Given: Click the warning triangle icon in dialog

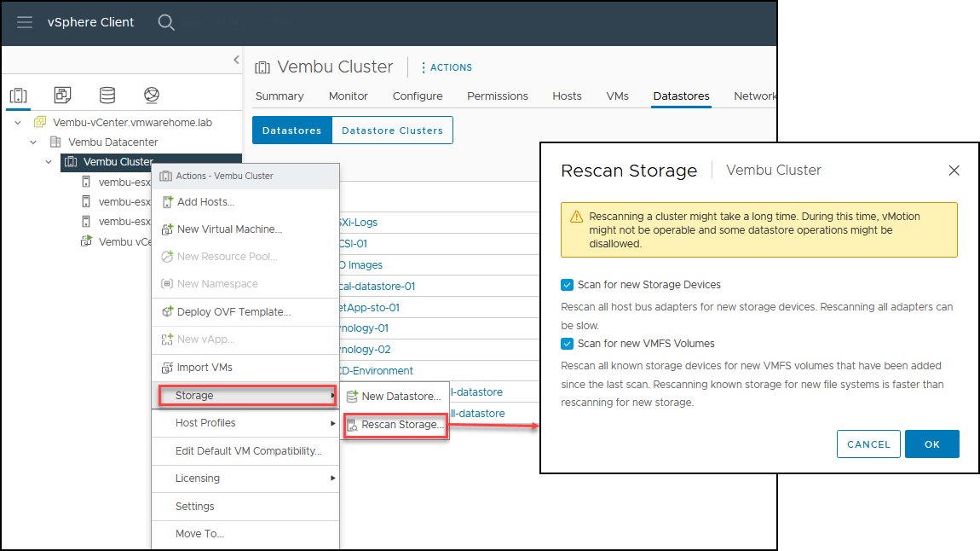Looking at the screenshot, I should tap(576, 217).
